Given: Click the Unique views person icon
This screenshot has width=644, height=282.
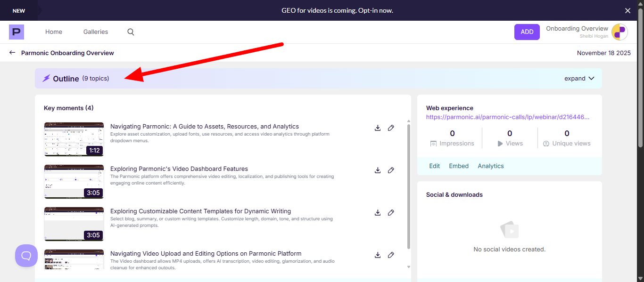Looking at the screenshot, I should [546, 144].
